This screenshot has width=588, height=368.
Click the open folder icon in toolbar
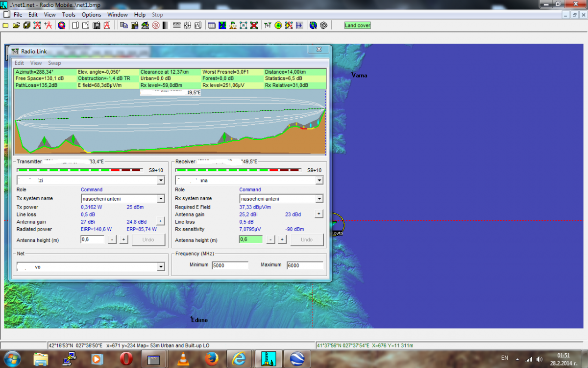pyautogui.click(x=16, y=25)
